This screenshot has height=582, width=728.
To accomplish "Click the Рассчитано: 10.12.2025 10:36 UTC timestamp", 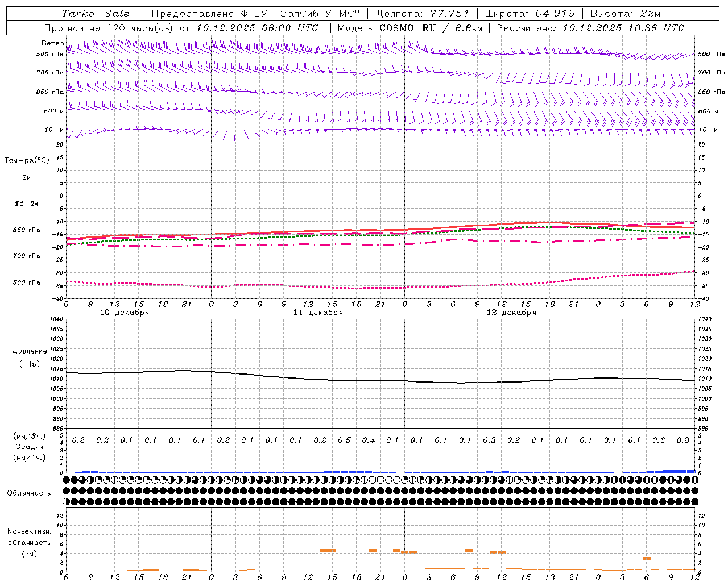I will coord(590,28).
